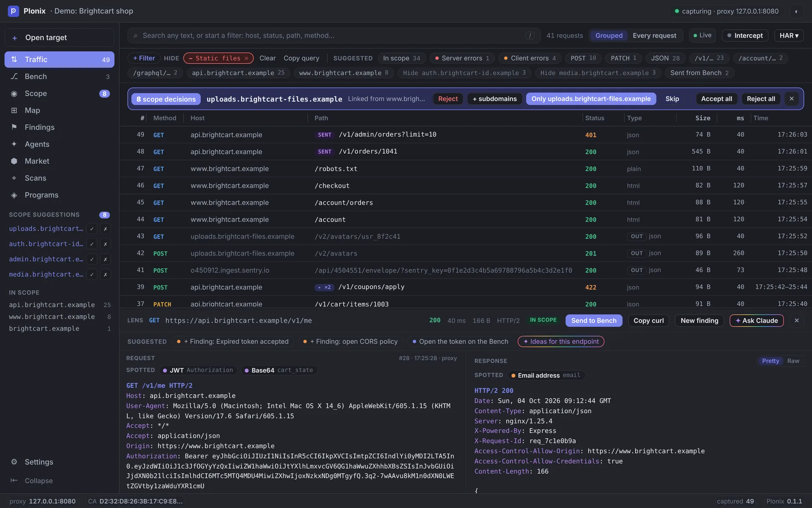This screenshot has height=508, width=812.
Task: Toggle Intercept mode
Action: (x=745, y=36)
